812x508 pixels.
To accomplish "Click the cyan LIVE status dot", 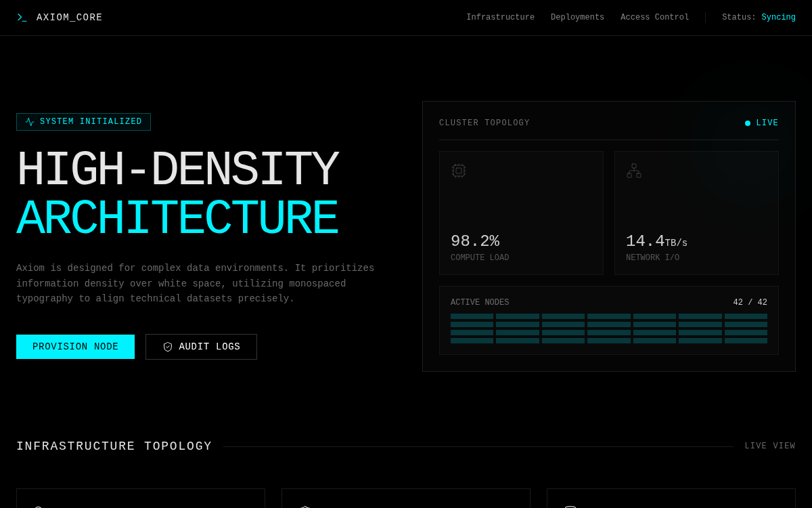I will click(748, 123).
